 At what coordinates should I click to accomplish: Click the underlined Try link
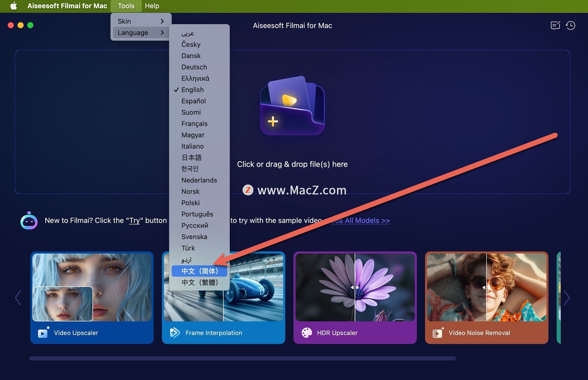click(x=134, y=220)
